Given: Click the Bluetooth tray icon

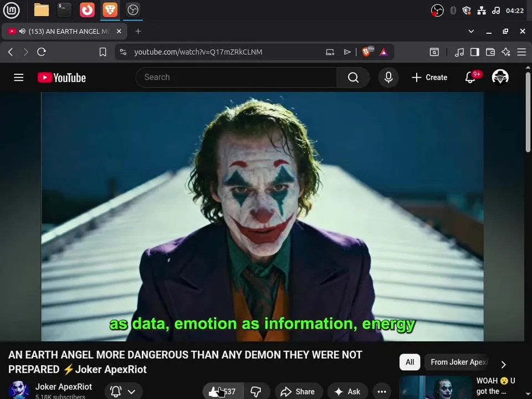Looking at the screenshot, I should [x=453, y=11].
